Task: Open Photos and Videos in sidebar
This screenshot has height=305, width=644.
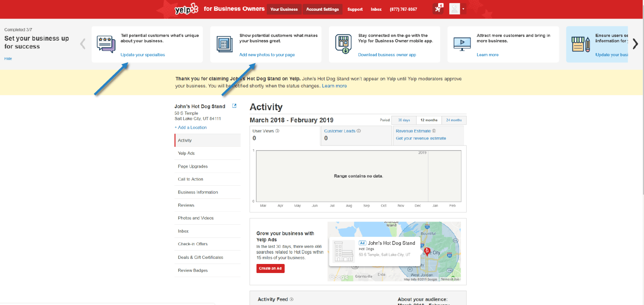Action: tap(208, 218)
